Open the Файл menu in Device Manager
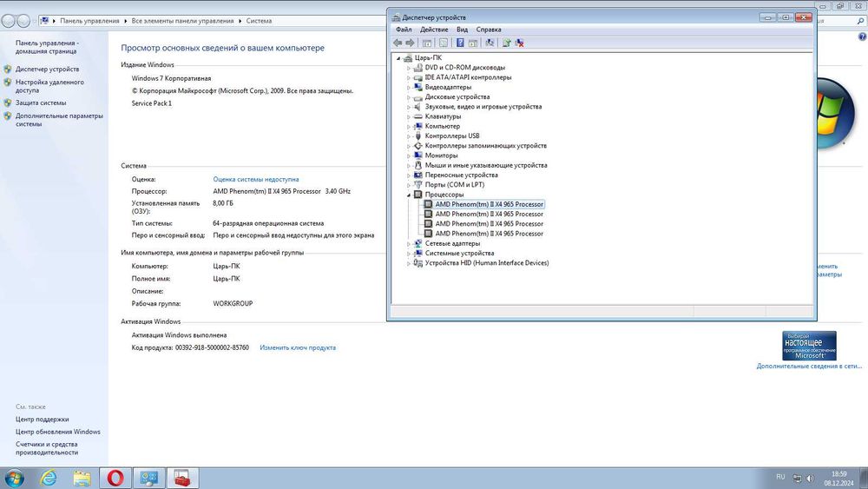Viewport: 868px width, 489px height. coord(404,30)
